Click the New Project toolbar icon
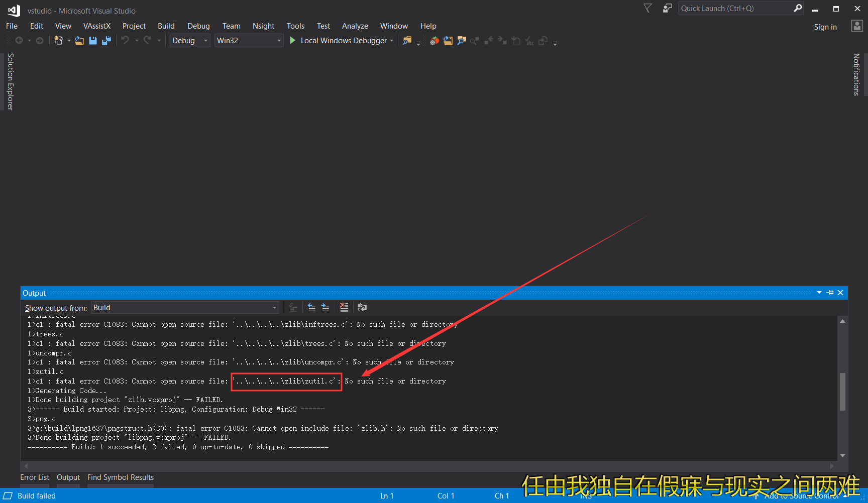This screenshot has height=503, width=868. pyautogui.click(x=59, y=41)
